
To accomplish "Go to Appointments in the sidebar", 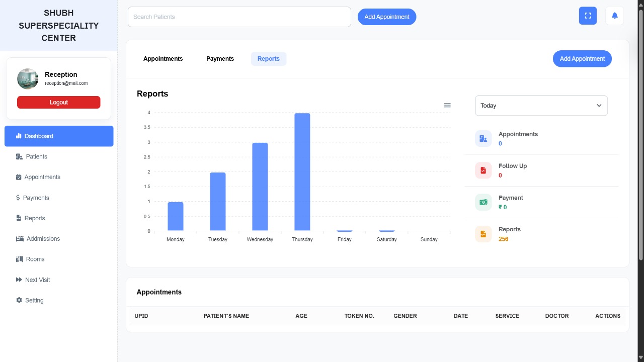I will 59,177.
